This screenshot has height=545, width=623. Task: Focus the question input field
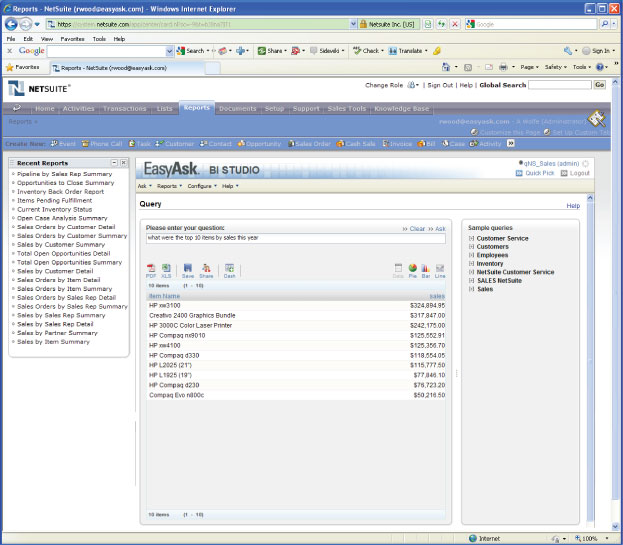click(296, 238)
